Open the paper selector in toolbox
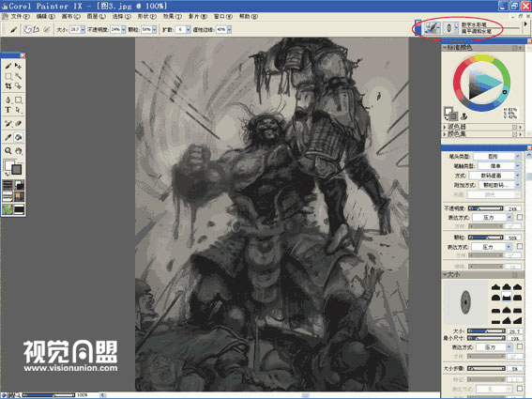532x399 pixels. (x=8, y=185)
